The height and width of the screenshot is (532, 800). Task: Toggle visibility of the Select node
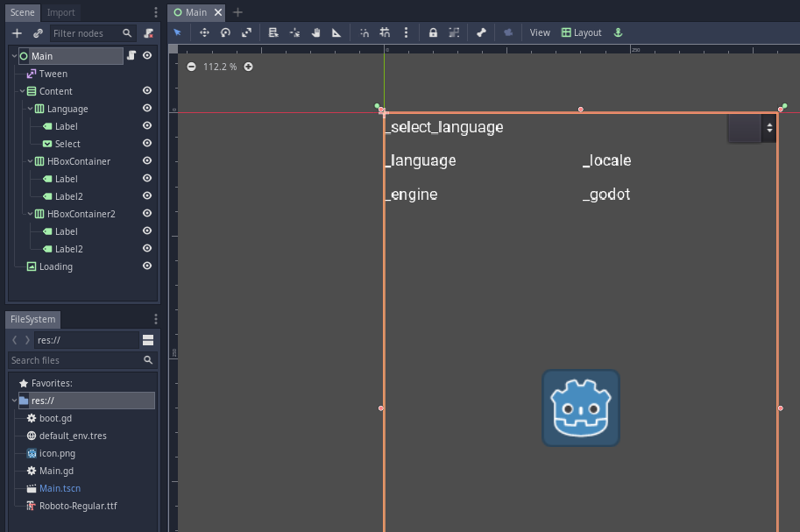tap(147, 144)
